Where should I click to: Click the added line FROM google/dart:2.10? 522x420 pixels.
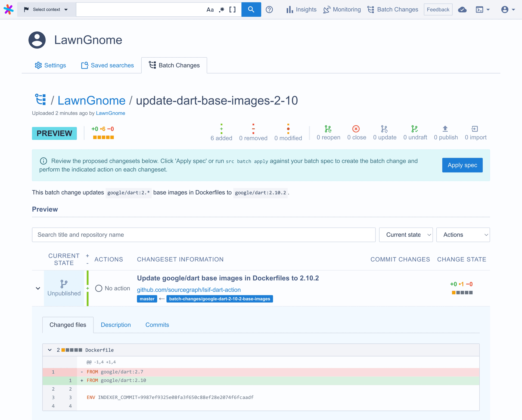(261, 380)
